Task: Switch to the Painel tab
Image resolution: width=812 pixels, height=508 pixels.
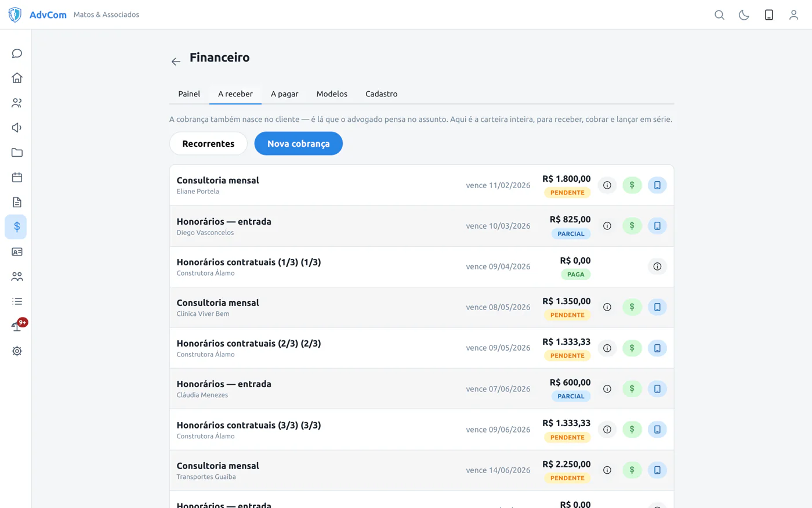Action: 189,93
